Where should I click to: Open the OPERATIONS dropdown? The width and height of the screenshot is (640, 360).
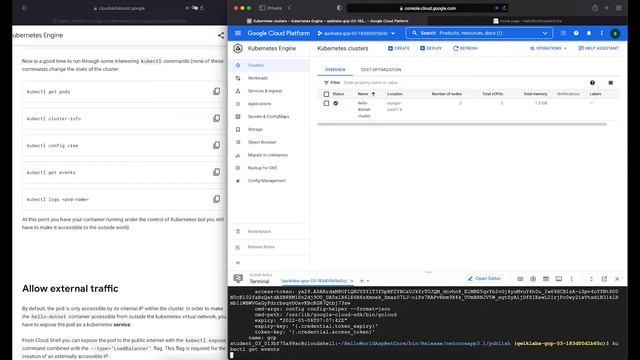tap(549, 48)
